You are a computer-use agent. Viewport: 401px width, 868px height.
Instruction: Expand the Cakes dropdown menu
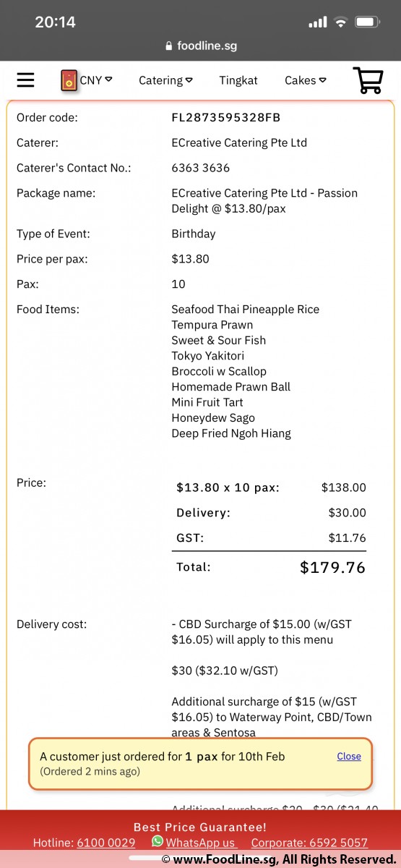pos(306,80)
